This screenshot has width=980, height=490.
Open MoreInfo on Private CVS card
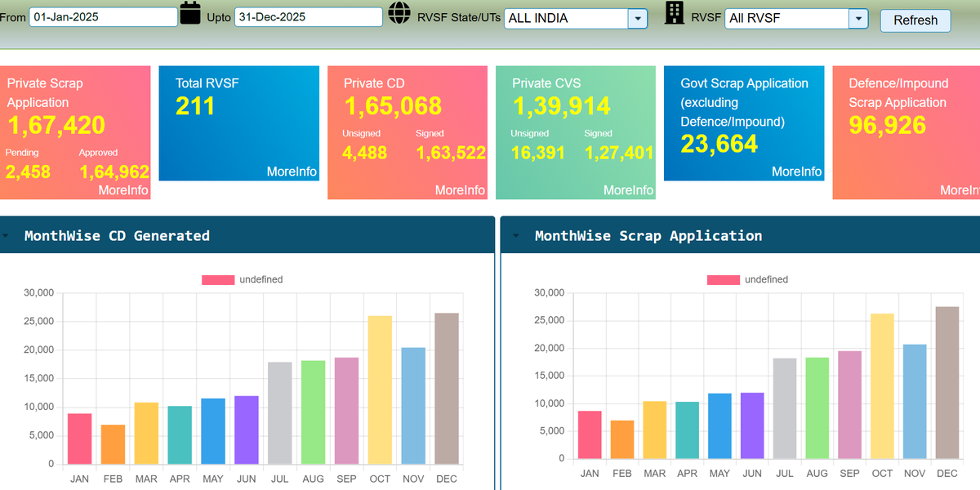click(x=628, y=190)
